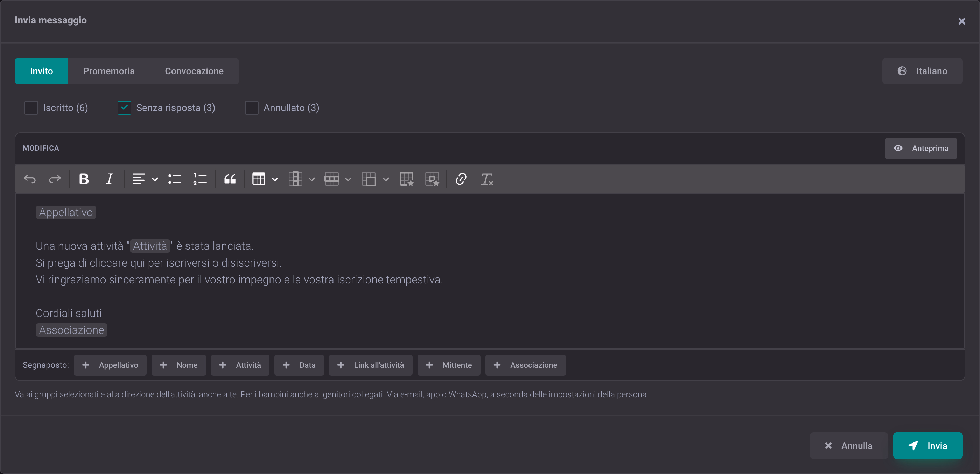
Task: Open cell properties icon
Action: point(432,179)
